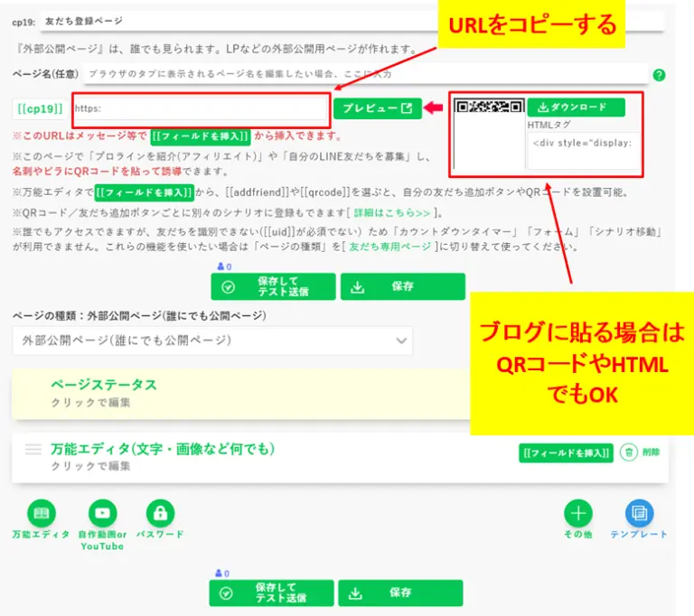Open the 万能エディタ book icon

pos(42,513)
